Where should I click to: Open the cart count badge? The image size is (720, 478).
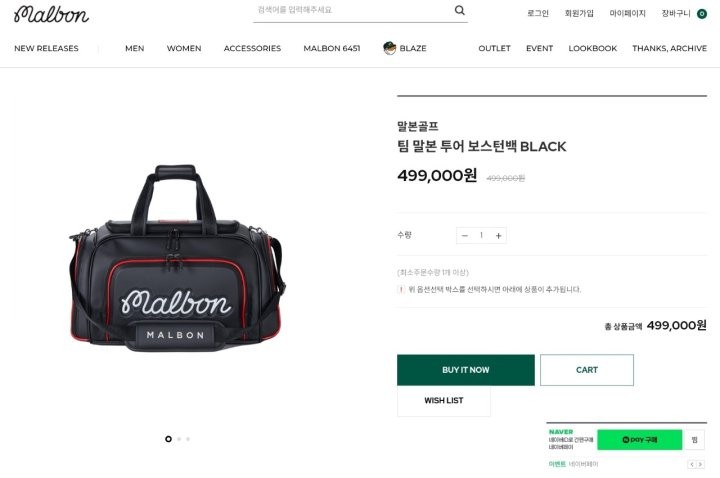702,14
